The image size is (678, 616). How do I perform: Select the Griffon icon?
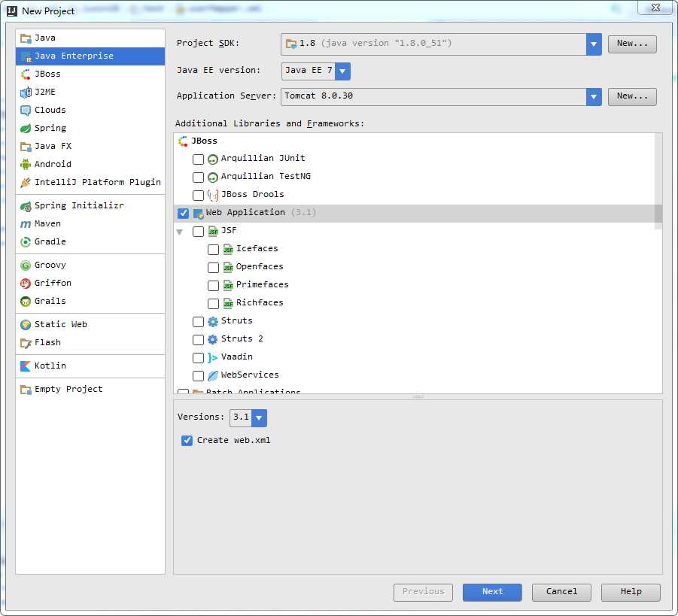pos(26,284)
